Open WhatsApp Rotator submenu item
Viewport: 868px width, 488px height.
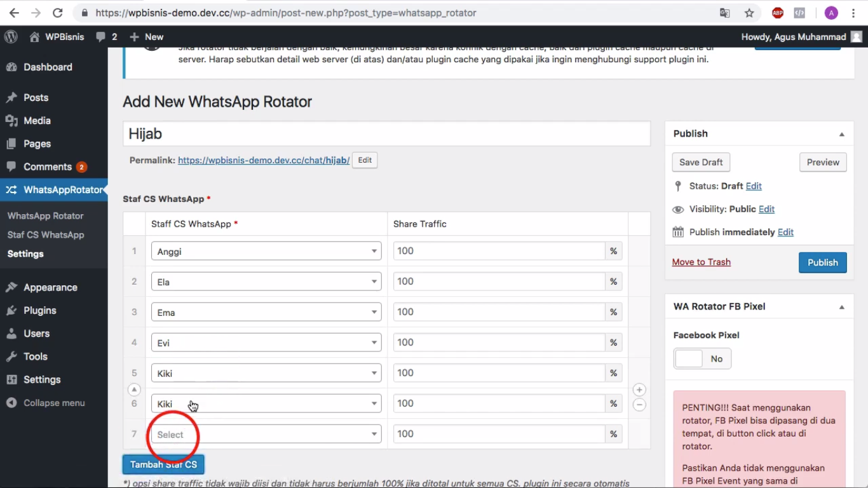[46, 215]
